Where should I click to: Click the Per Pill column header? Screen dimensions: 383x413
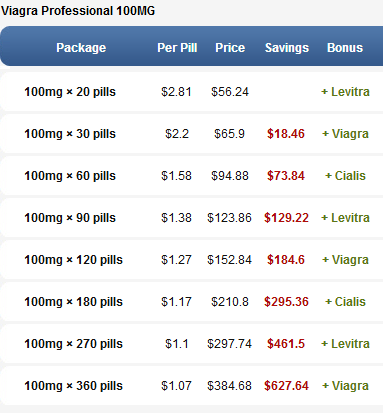click(x=177, y=48)
